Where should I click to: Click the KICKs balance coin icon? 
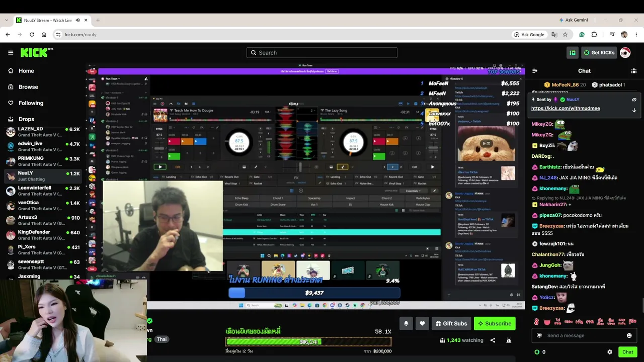tap(537, 352)
